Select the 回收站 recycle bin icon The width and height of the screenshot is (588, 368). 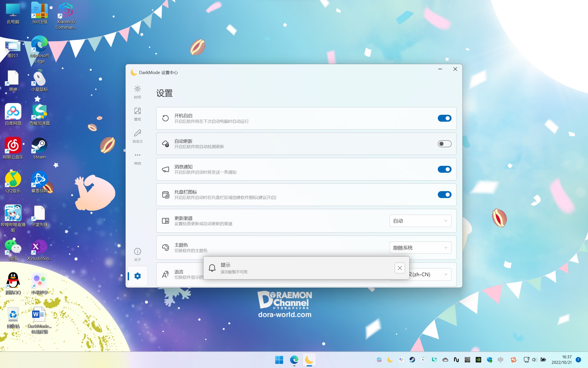click(x=13, y=317)
